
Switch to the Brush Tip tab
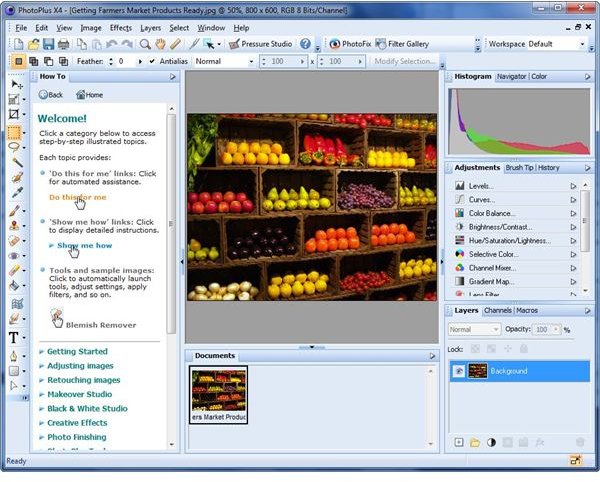point(519,168)
